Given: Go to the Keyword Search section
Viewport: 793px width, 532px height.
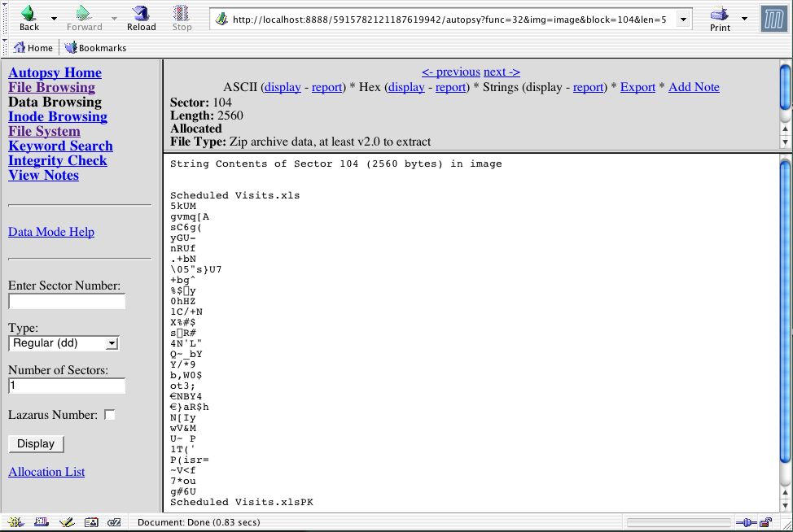Looking at the screenshot, I should 60,146.
